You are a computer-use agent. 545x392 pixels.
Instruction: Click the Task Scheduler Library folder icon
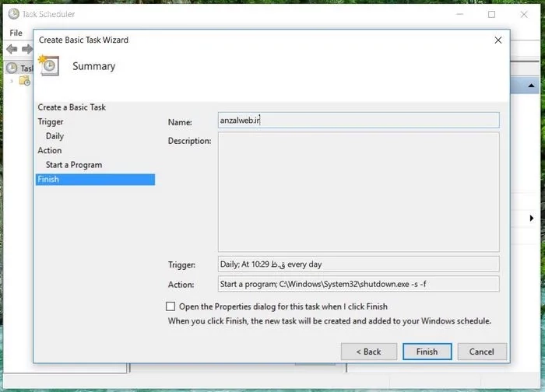(x=25, y=81)
